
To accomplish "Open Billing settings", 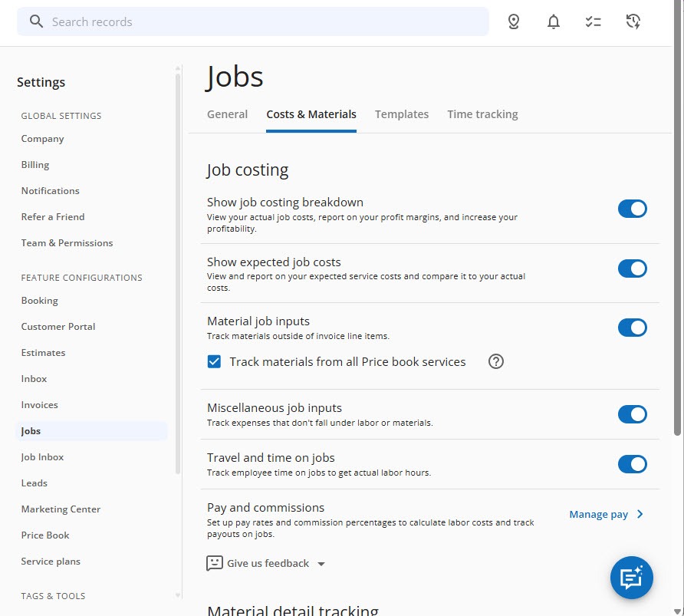I will tap(35, 165).
